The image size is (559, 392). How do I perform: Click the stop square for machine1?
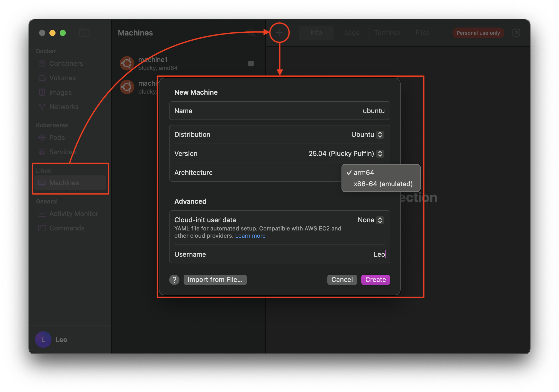[x=251, y=63]
